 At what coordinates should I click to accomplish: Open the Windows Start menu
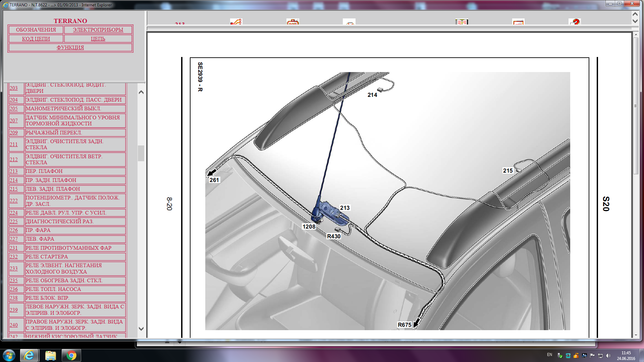[9, 355]
